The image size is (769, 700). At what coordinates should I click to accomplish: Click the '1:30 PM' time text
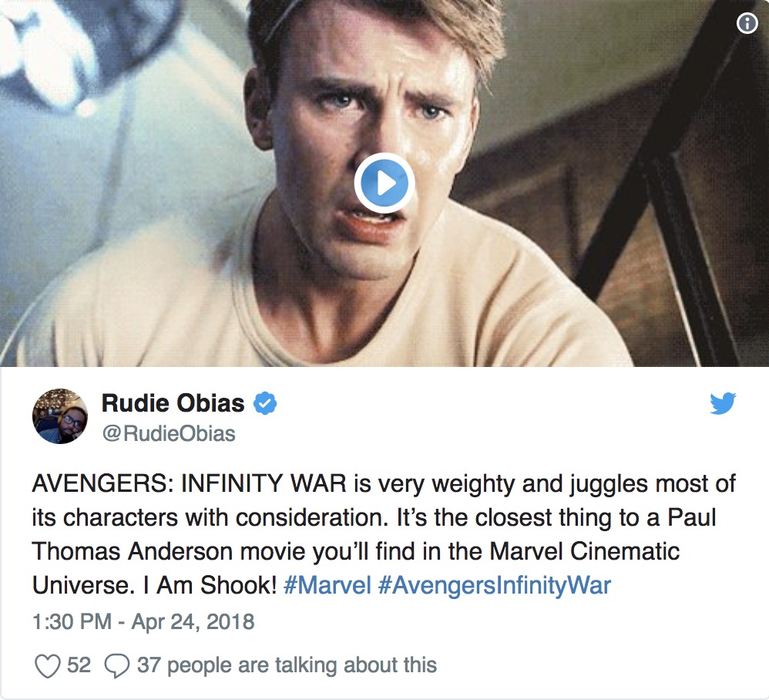(x=72, y=621)
